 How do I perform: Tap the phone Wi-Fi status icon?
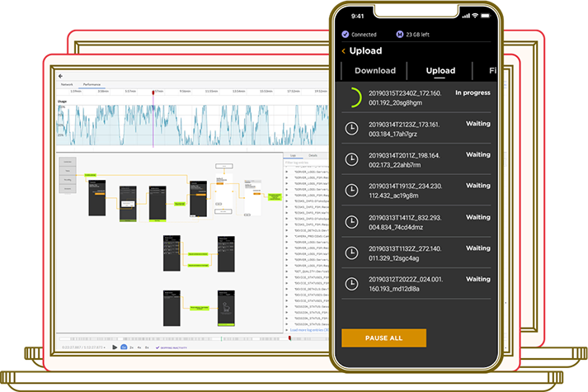click(475, 16)
